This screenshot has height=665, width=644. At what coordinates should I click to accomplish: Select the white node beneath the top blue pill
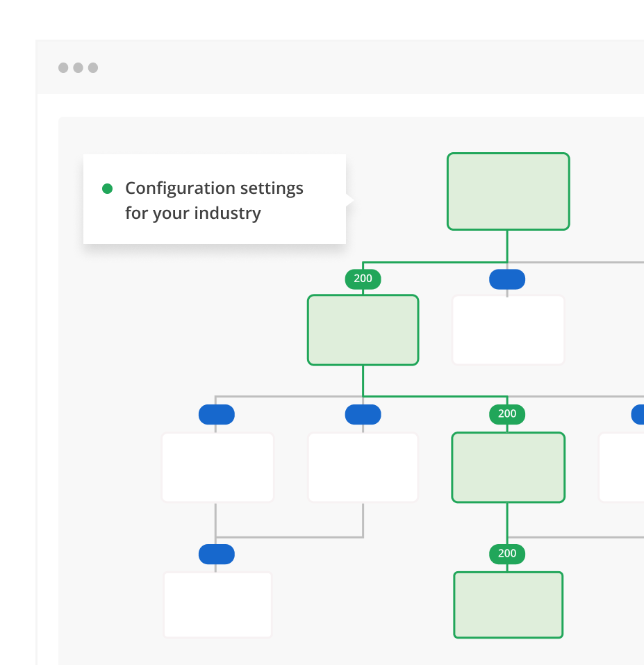coord(508,329)
